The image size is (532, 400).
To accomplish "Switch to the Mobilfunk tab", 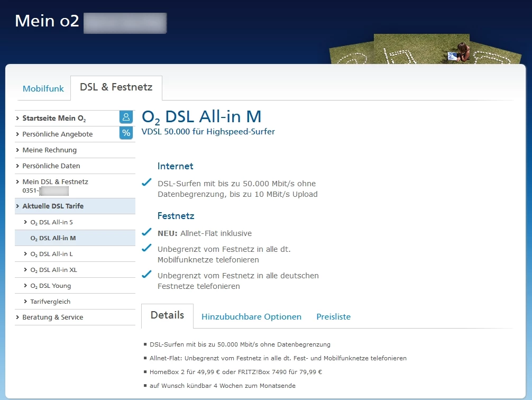I will [x=43, y=89].
